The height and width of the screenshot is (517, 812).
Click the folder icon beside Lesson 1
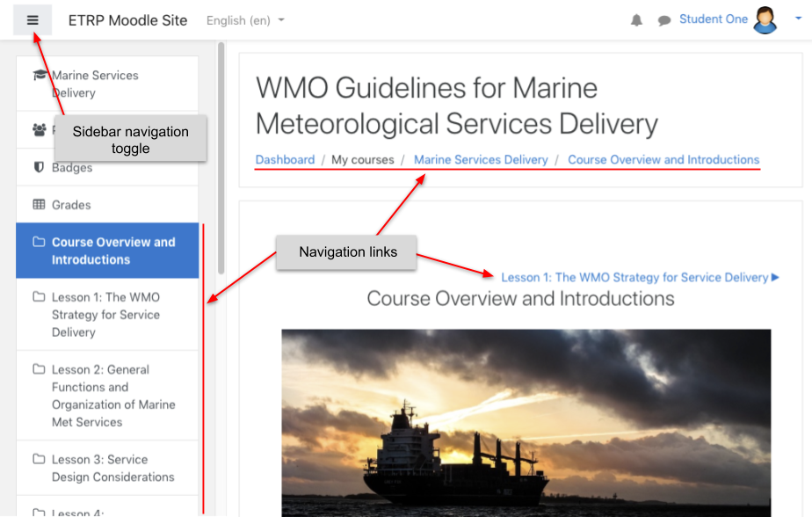tap(39, 296)
